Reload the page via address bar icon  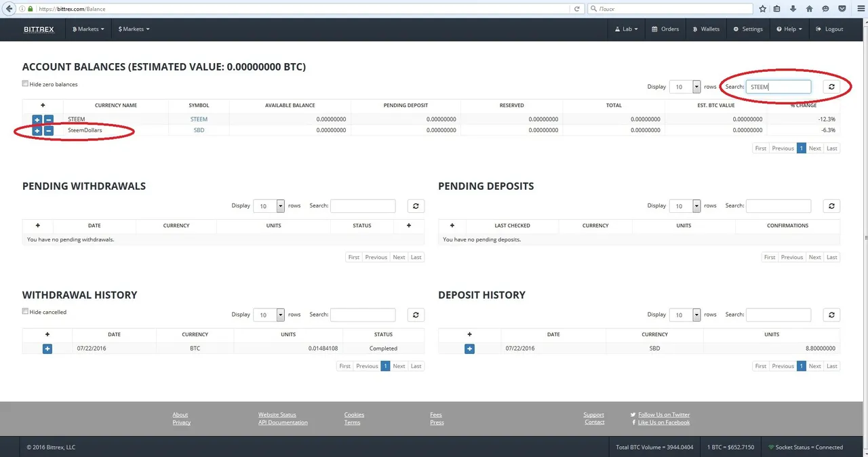coord(577,9)
